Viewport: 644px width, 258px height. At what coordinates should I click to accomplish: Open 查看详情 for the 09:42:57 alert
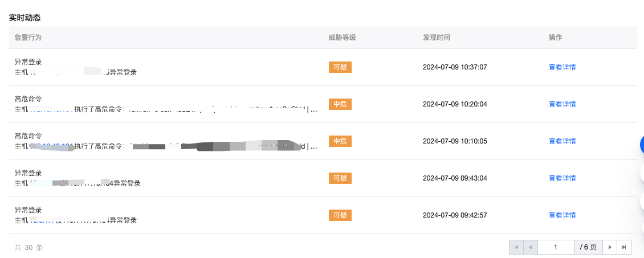tap(562, 215)
